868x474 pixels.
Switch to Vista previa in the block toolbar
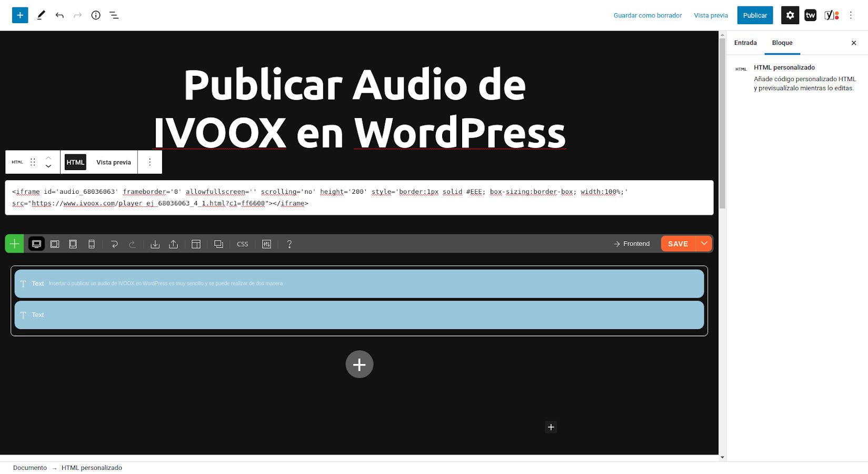tap(113, 162)
